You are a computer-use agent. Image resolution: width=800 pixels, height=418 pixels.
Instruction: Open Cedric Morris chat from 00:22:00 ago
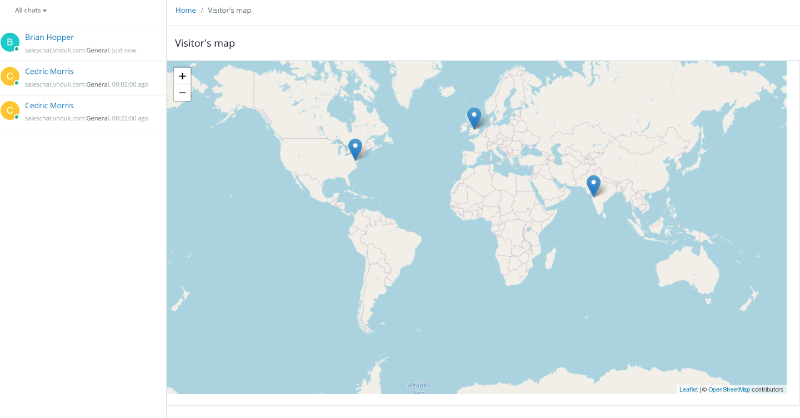(49, 106)
